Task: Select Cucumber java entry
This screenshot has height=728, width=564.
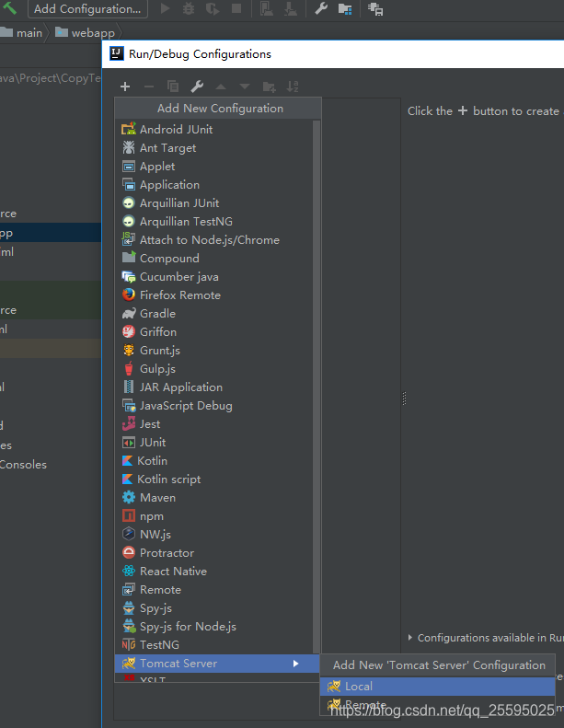Action: (217, 277)
